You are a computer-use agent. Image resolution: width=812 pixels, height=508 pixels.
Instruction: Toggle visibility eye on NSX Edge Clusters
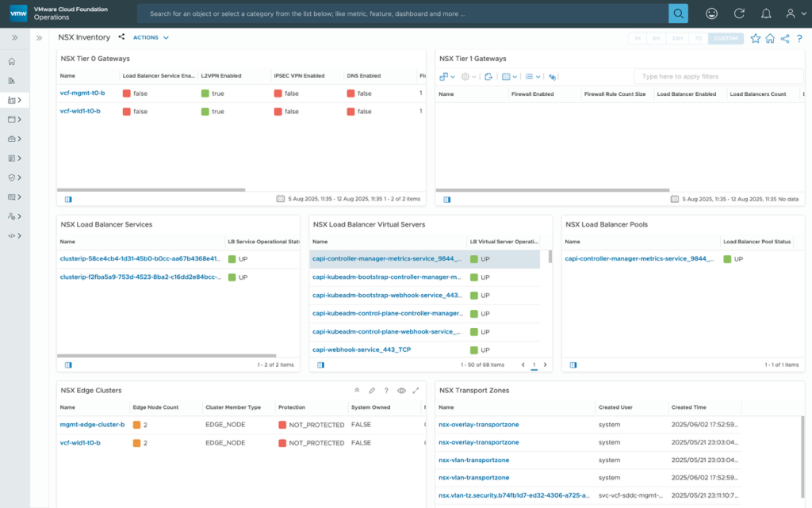401,391
